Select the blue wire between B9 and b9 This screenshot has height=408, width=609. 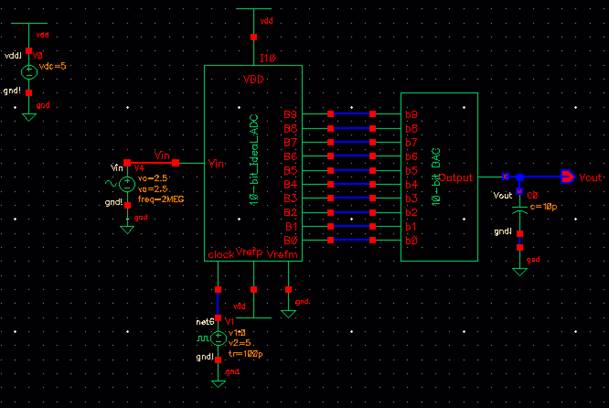(351, 114)
